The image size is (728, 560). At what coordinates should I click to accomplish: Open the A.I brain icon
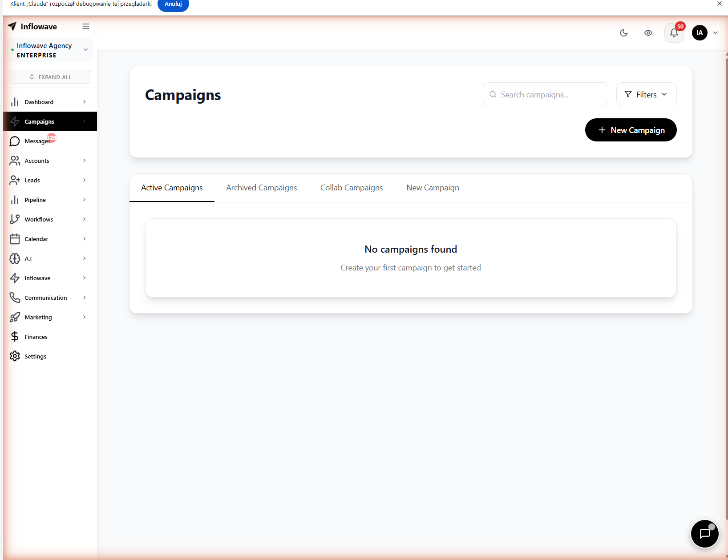(15, 258)
